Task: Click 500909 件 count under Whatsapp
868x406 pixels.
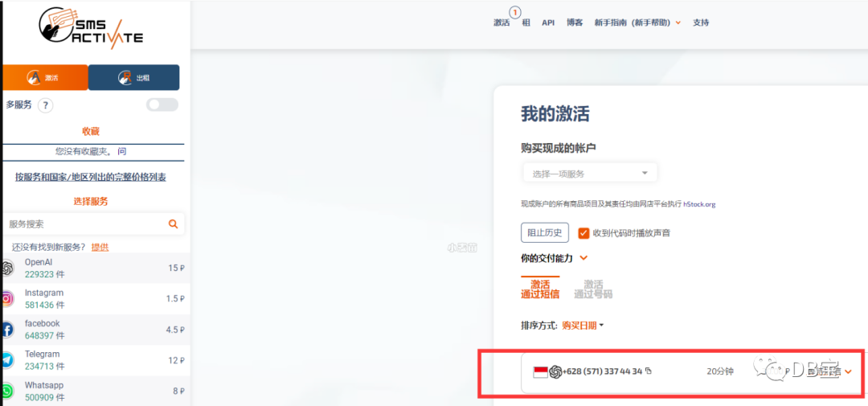Action: 45,397
